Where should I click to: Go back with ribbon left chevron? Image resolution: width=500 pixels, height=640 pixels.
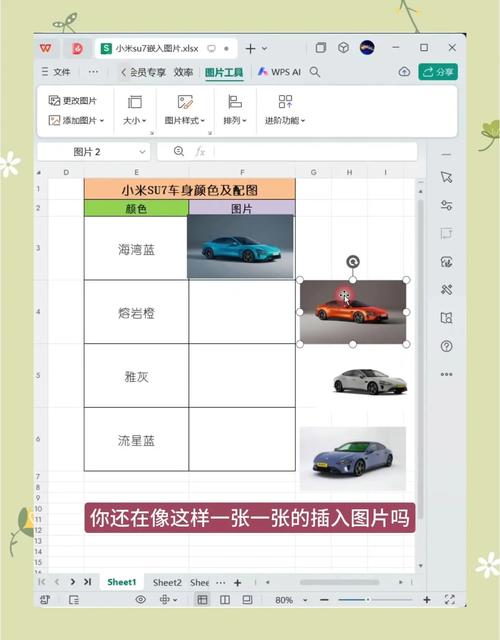coord(123,72)
